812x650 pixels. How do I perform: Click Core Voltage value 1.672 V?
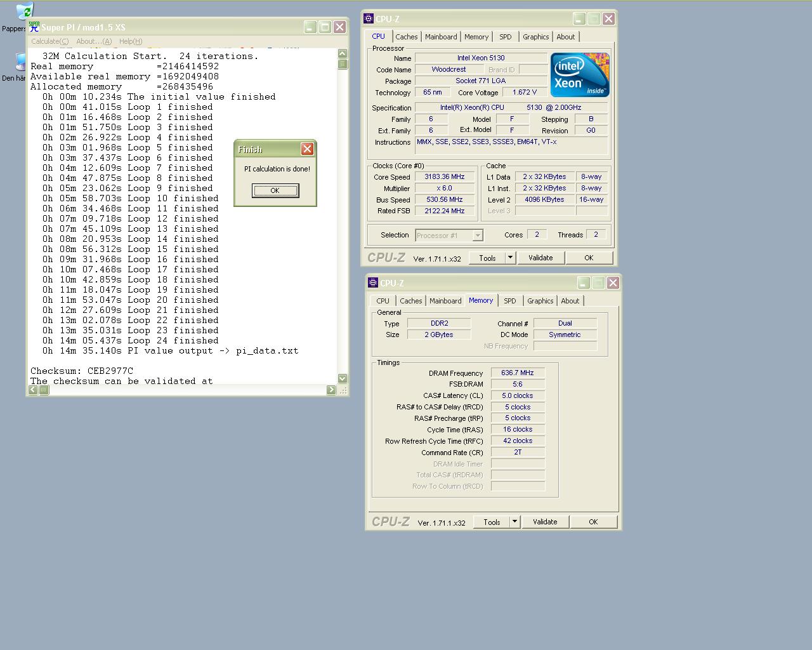coord(525,92)
